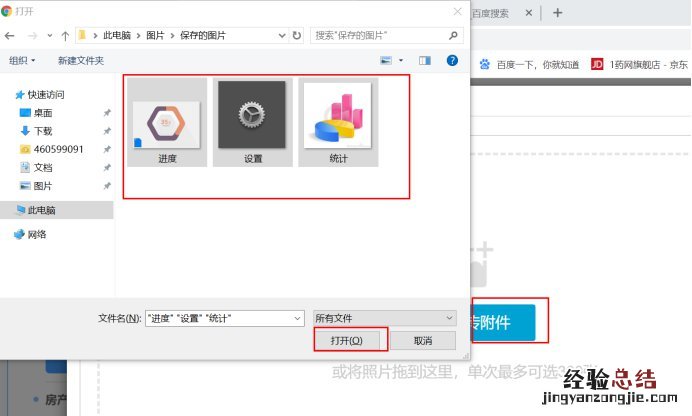692x416 pixels.
Task: Expand the file name dropdown arrow
Action: tap(297, 318)
